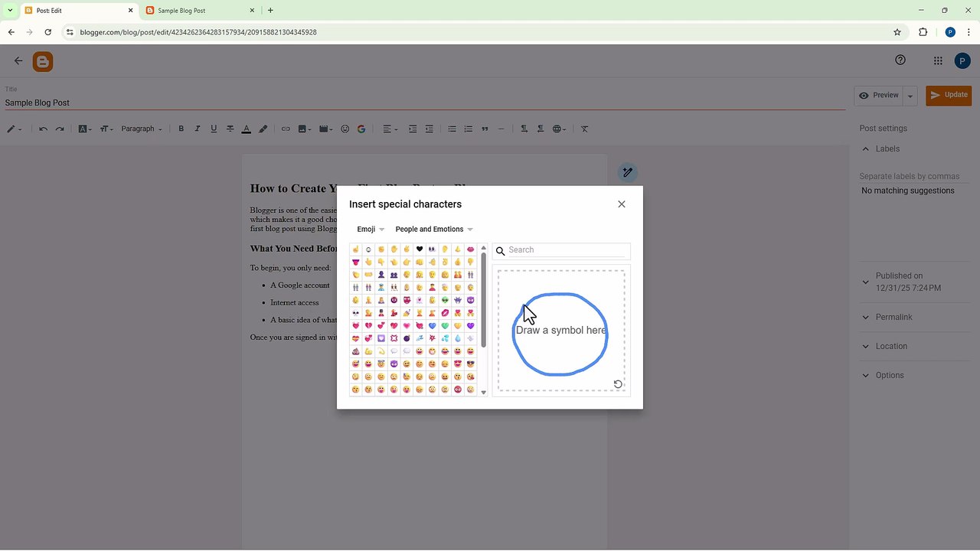
Task: Click the insert link icon
Action: [286, 129]
